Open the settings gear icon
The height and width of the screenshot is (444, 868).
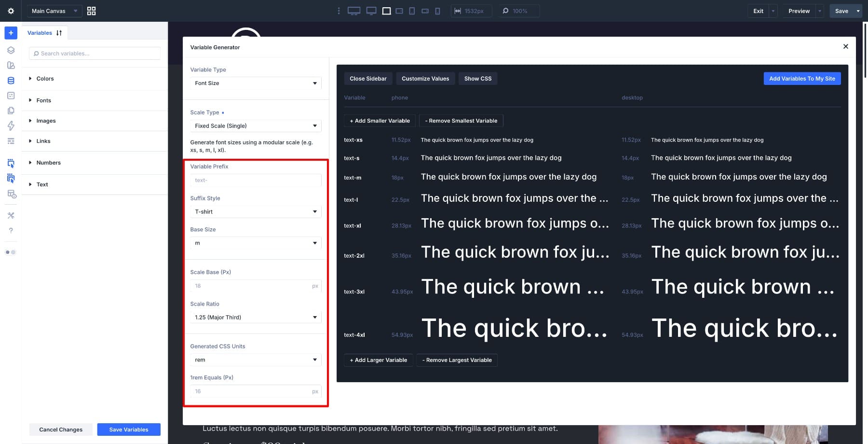point(11,11)
